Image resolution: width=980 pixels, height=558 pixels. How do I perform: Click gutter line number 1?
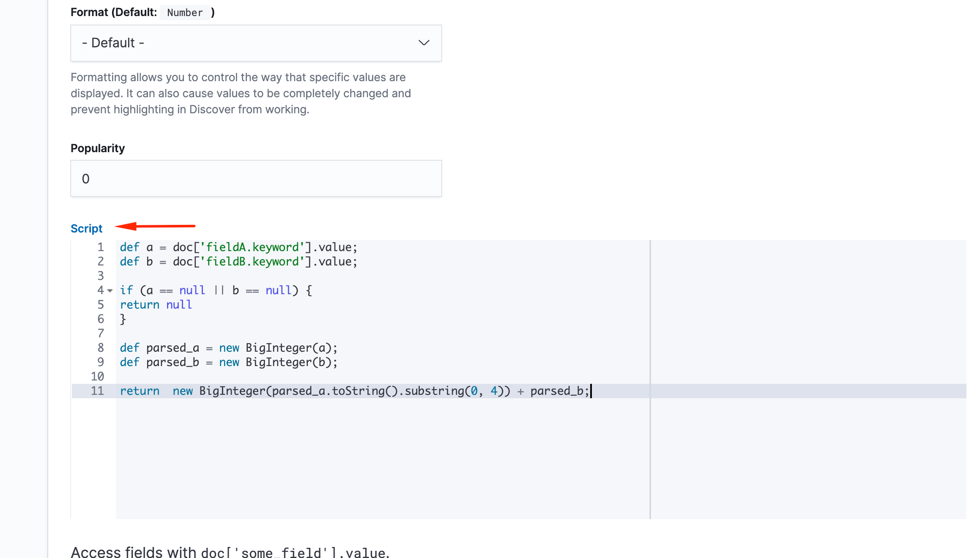point(101,247)
